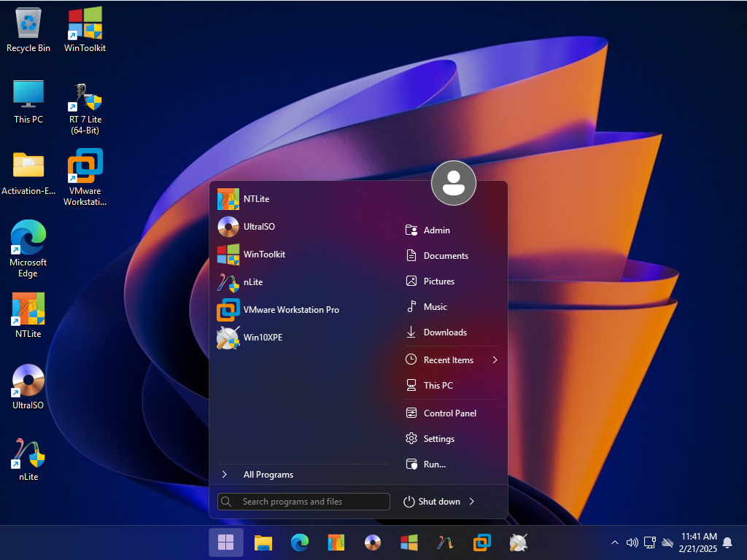Select the UltraISO desktop shortcut

point(28,386)
